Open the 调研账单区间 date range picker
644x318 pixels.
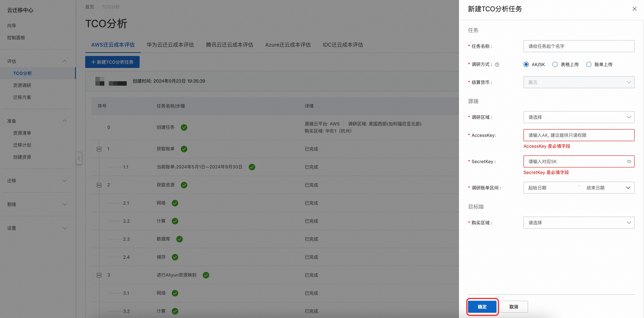pos(579,188)
